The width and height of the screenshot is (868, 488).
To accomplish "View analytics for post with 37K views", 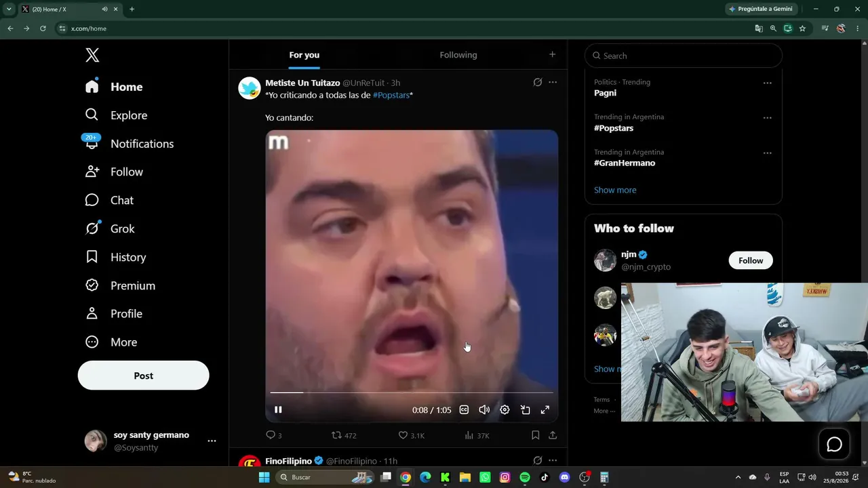I will coord(477,435).
